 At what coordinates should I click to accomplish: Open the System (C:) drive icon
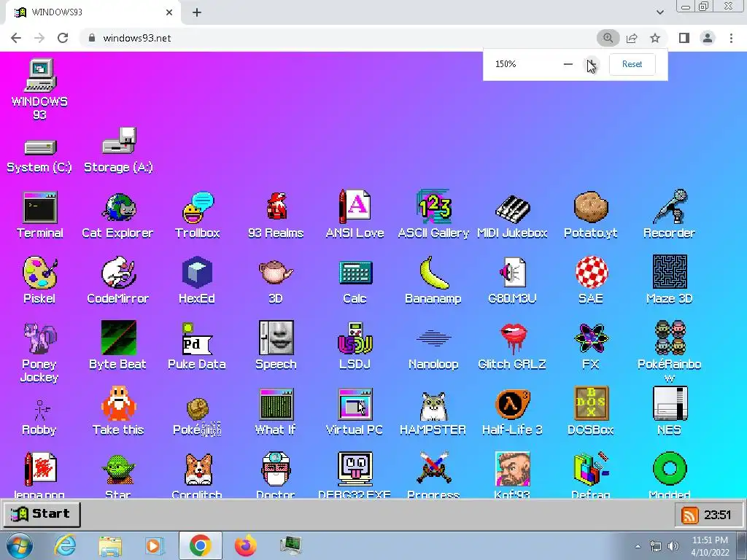coord(40,147)
